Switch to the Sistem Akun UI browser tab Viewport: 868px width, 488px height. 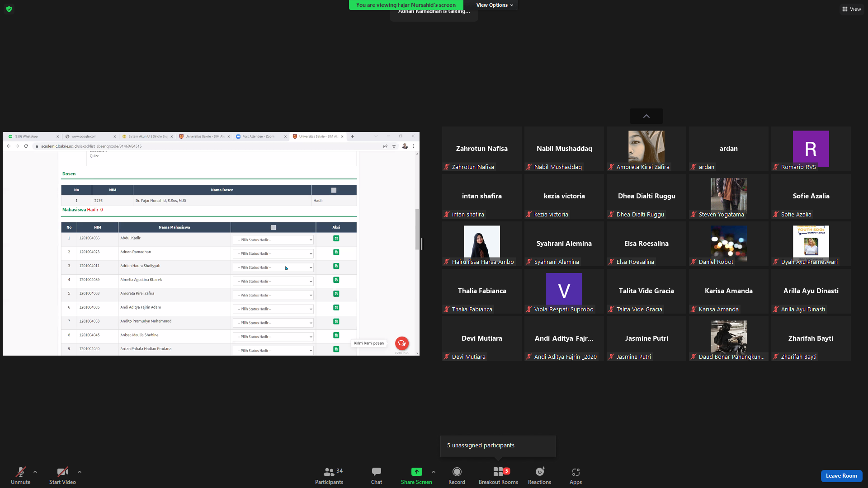click(x=147, y=136)
